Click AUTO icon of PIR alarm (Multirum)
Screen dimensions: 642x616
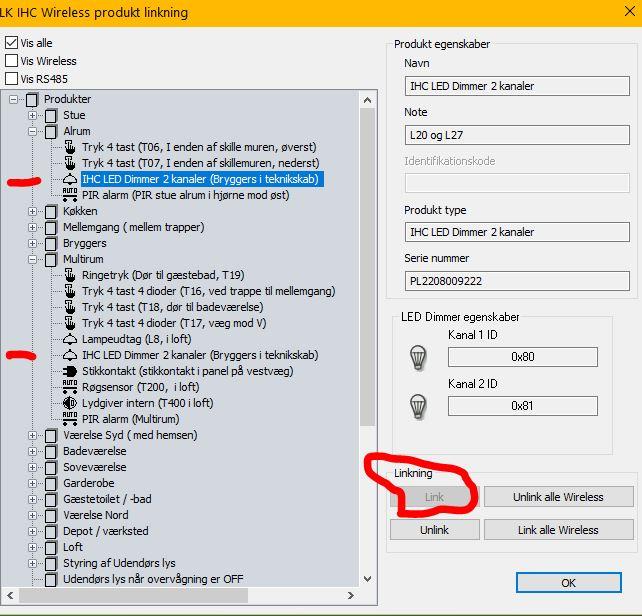point(70,419)
